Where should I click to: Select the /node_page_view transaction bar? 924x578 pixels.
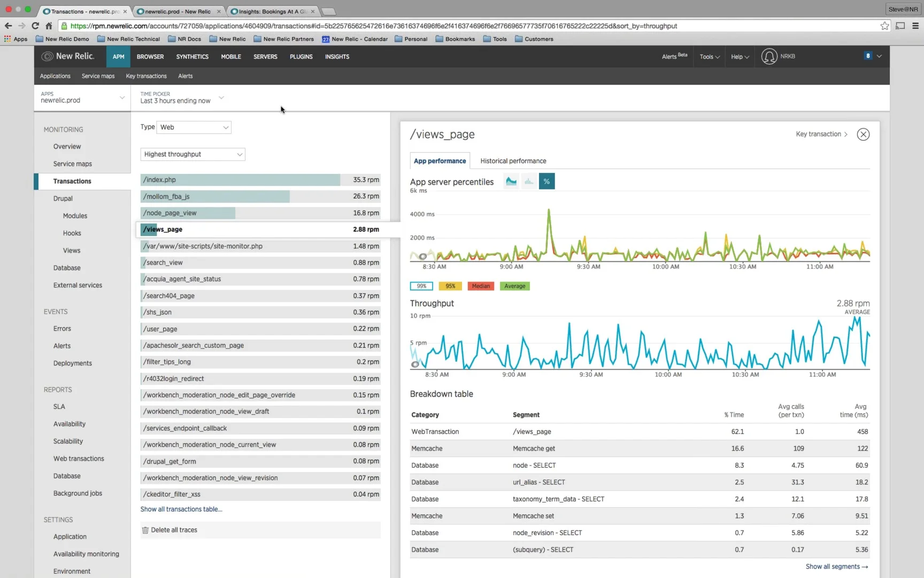(260, 213)
